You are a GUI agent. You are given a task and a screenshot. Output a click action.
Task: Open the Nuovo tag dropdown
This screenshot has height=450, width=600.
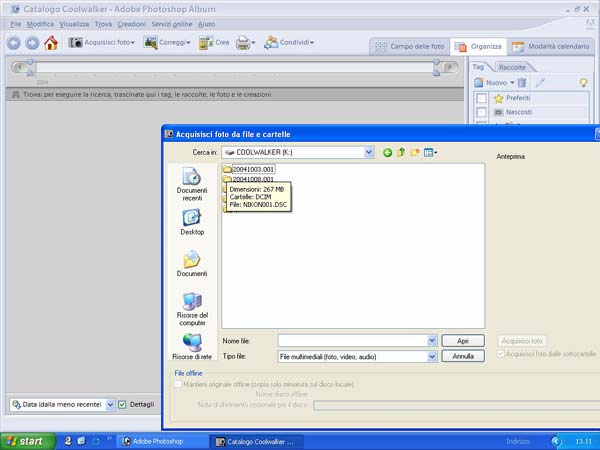[494, 82]
